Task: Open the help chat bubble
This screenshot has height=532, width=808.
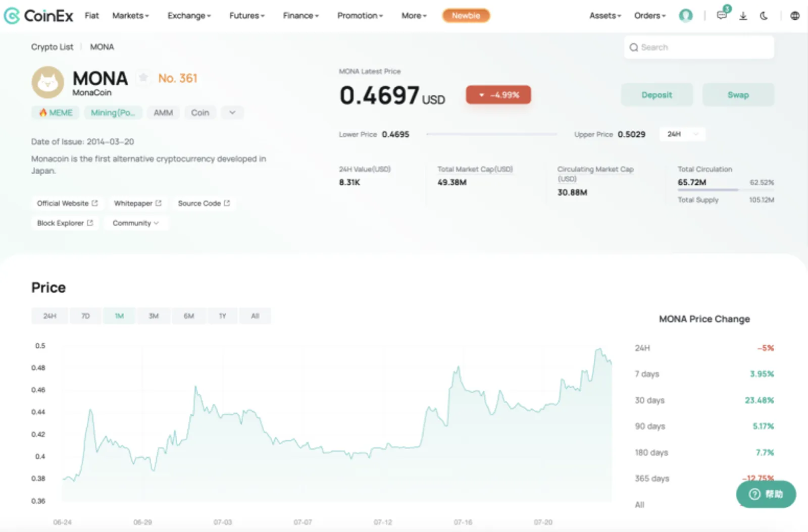Action: pyautogui.click(x=766, y=494)
